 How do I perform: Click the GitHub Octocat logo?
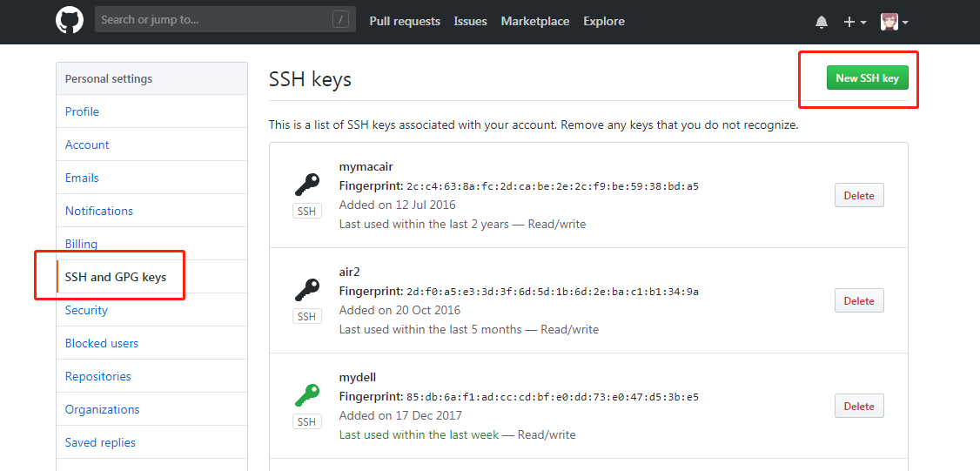pyautogui.click(x=70, y=21)
